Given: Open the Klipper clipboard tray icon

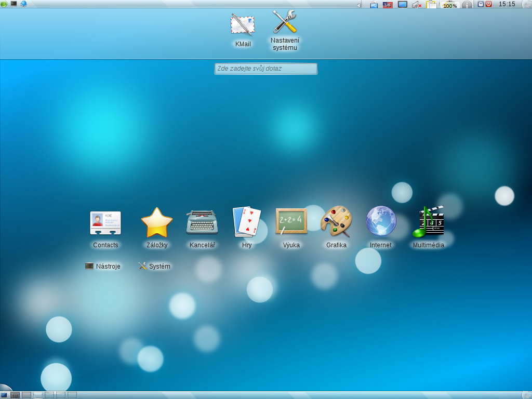Looking at the screenshot, I should point(431,4).
